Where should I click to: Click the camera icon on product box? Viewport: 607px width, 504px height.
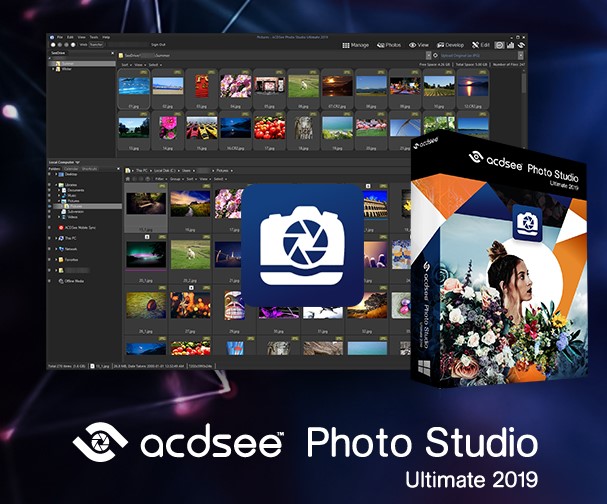pyautogui.click(x=527, y=223)
